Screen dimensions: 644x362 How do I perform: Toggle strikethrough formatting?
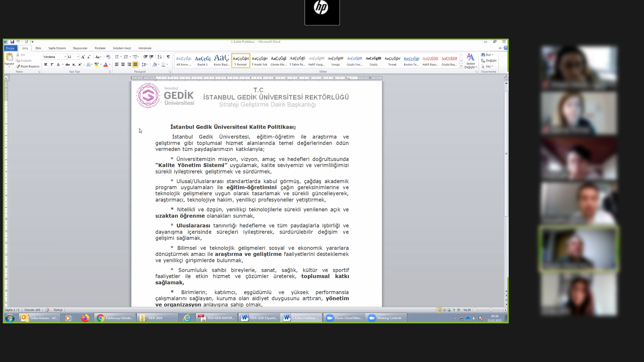[67, 65]
